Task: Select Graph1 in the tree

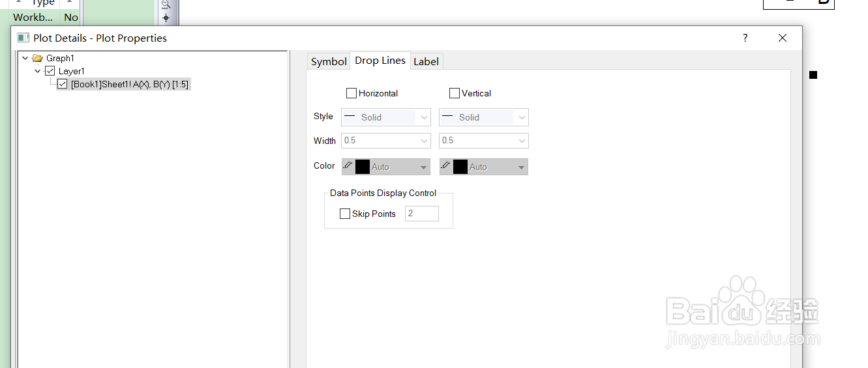Action: [60, 58]
